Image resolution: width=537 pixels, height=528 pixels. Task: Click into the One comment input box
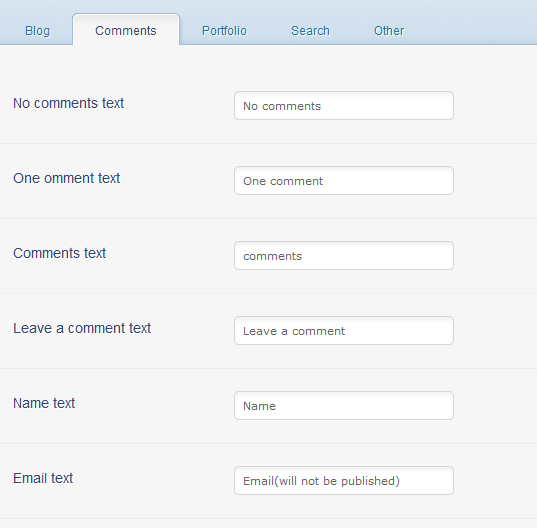point(344,181)
